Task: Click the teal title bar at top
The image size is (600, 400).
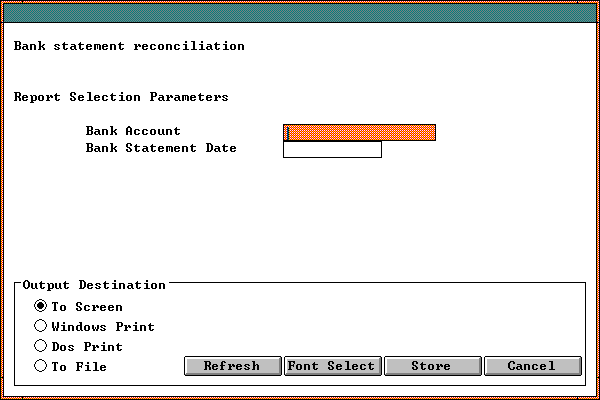Action: click(300, 10)
